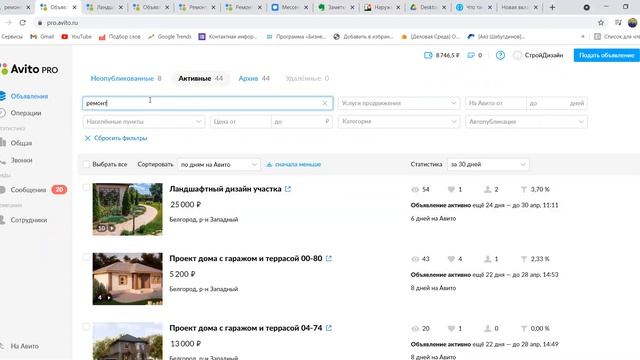The width and height of the screenshot is (640, 360).
Task: Open Звонки in sidebar
Action: click(21, 160)
